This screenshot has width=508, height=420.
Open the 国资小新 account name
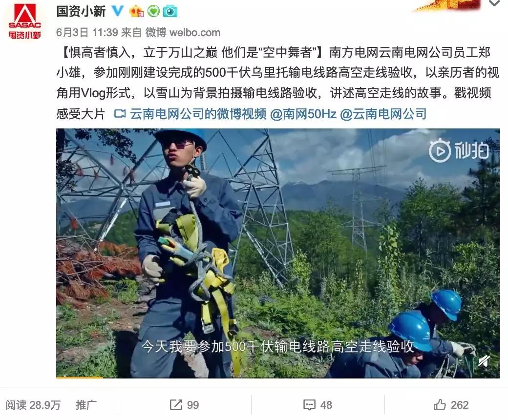[x=81, y=11]
